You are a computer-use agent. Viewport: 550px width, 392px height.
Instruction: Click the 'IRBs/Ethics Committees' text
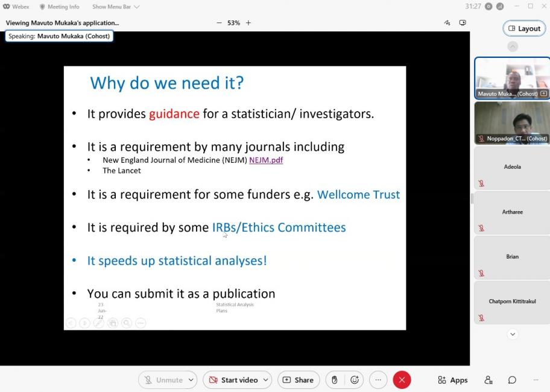pos(279,227)
